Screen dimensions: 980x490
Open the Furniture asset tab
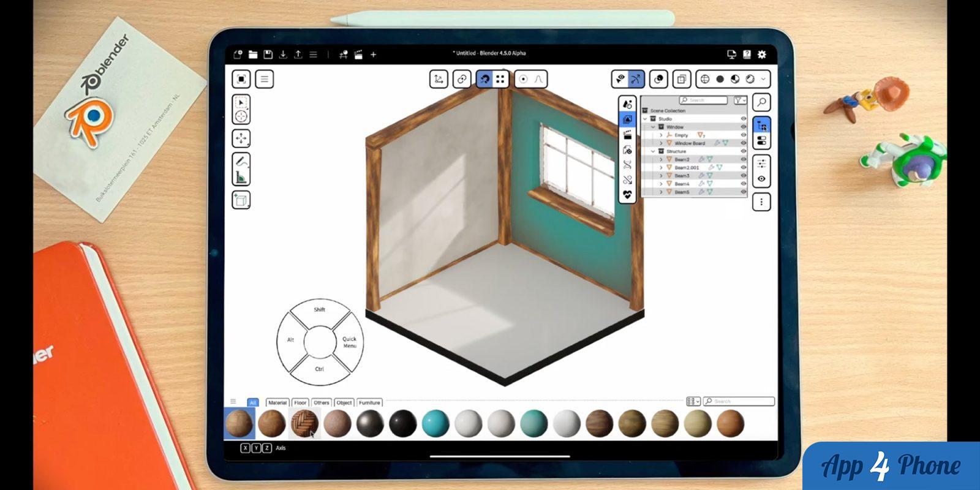[x=369, y=402]
